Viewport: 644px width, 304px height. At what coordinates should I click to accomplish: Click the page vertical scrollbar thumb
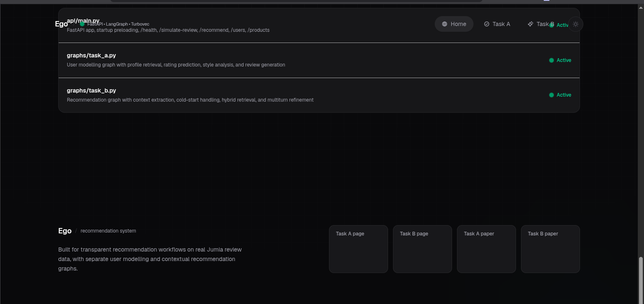pos(641,280)
